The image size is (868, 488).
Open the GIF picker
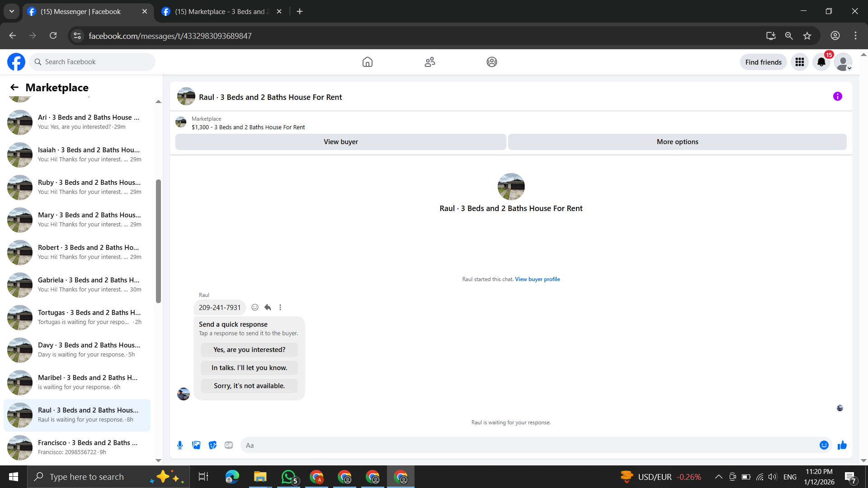tap(229, 445)
